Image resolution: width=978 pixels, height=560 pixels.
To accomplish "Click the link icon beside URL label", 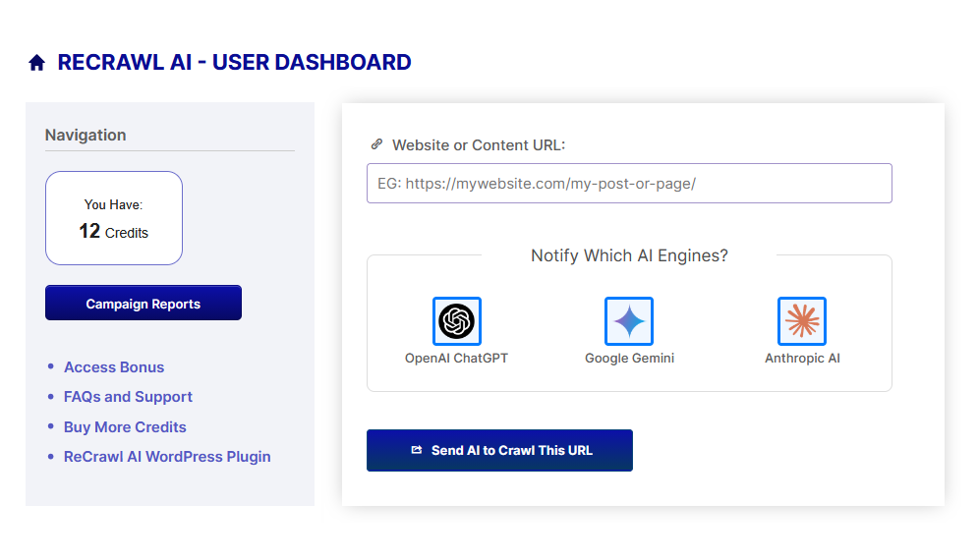I will pyautogui.click(x=376, y=144).
